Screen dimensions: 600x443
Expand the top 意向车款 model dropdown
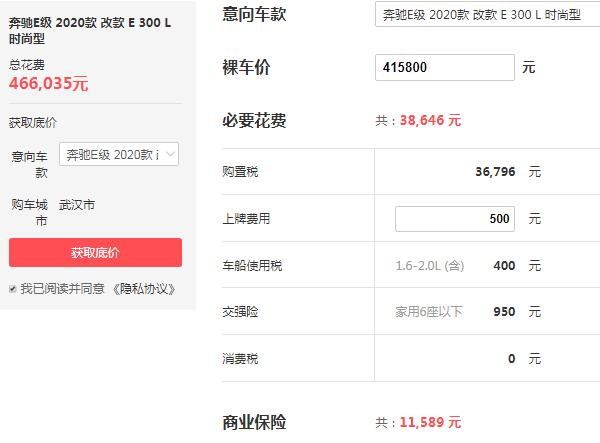click(x=487, y=15)
